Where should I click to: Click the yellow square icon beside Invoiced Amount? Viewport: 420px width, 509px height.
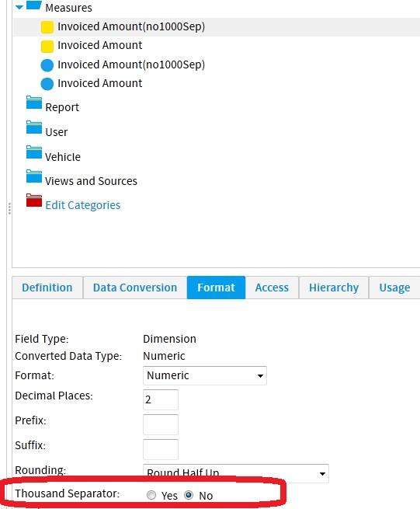(x=47, y=47)
